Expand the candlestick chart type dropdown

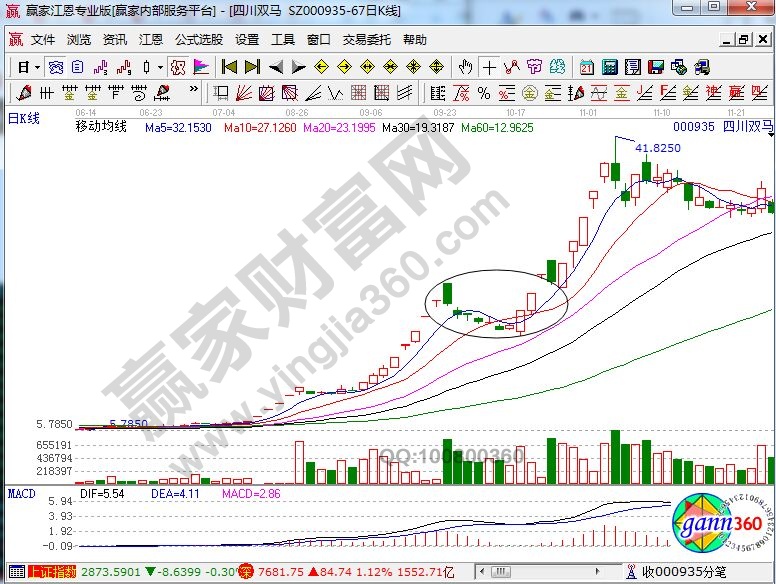tap(160, 67)
